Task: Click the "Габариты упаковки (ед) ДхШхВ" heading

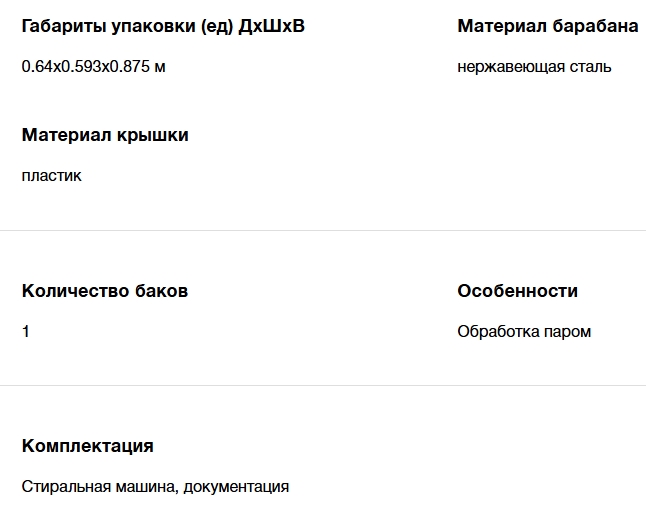Action: pyautogui.click(x=163, y=26)
